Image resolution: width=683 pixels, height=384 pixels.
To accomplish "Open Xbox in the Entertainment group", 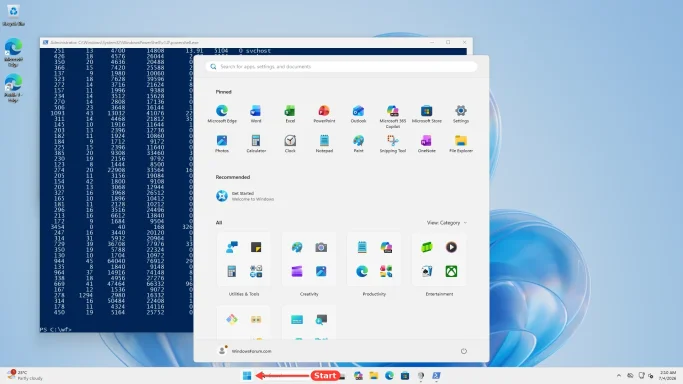I will point(451,271).
